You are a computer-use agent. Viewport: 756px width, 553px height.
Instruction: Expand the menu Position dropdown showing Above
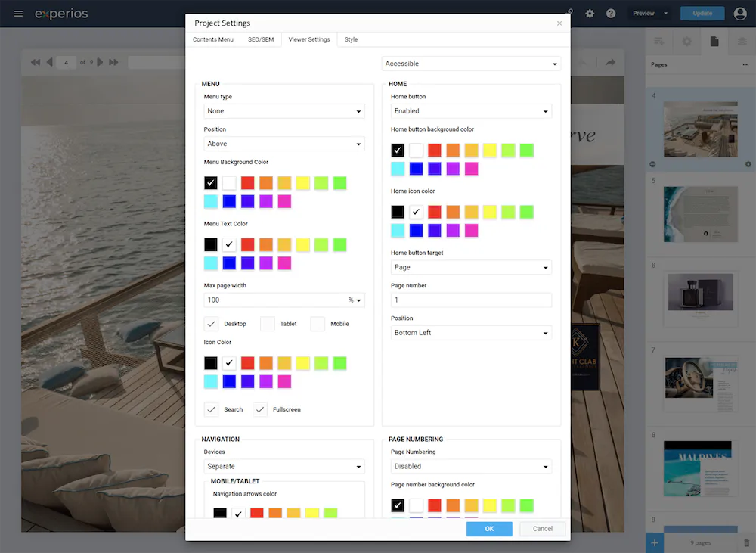point(284,144)
